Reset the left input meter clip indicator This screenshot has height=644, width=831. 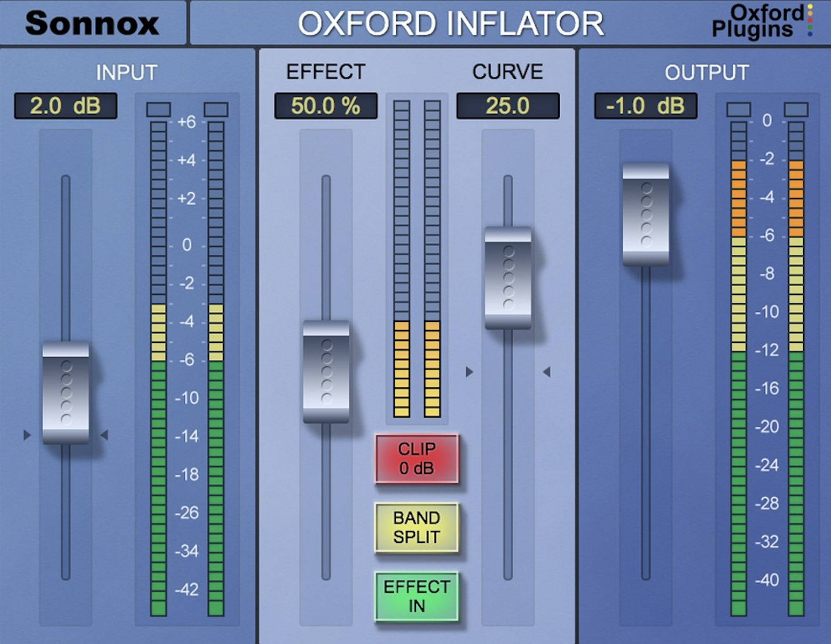point(159,109)
